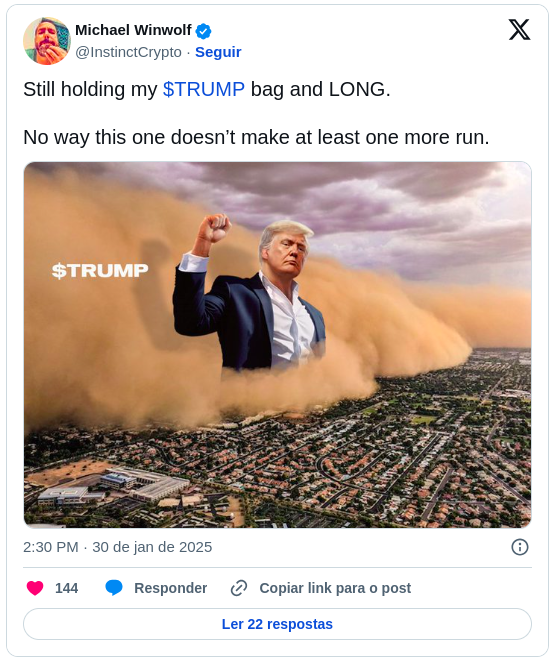
Task: Click Copiar link para o post
Action: point(335,588)
